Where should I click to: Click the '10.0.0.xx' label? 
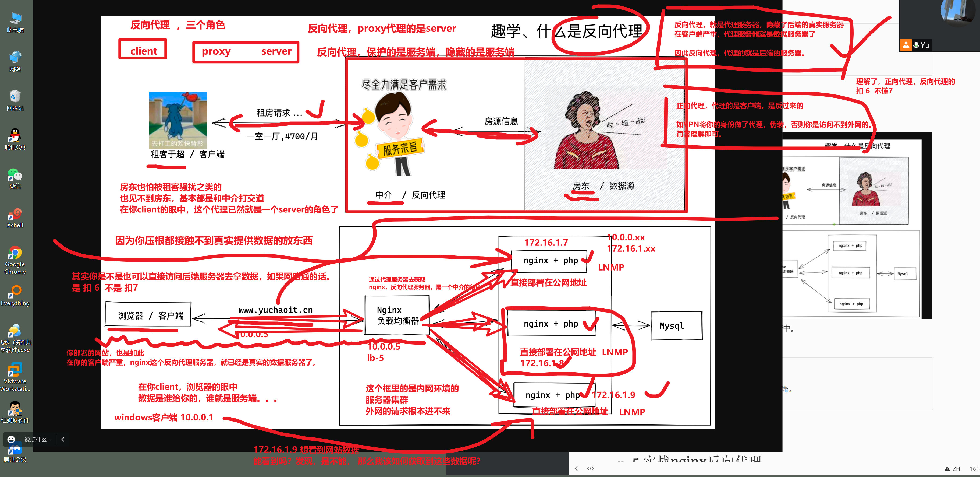click(626, 237)
